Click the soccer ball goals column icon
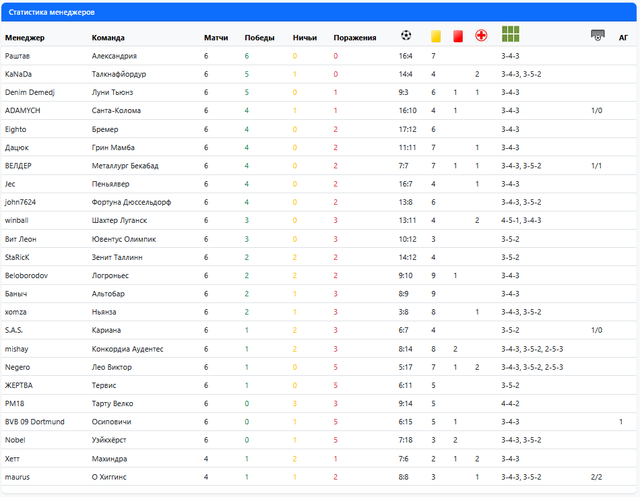 coord(406,35)
